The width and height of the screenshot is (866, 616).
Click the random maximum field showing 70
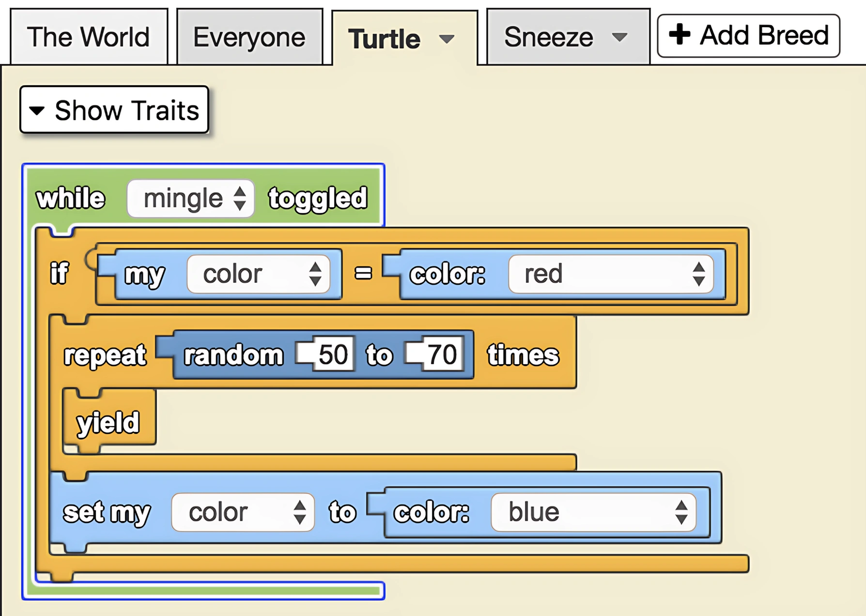pyautogui.click(x=442, y=354)
